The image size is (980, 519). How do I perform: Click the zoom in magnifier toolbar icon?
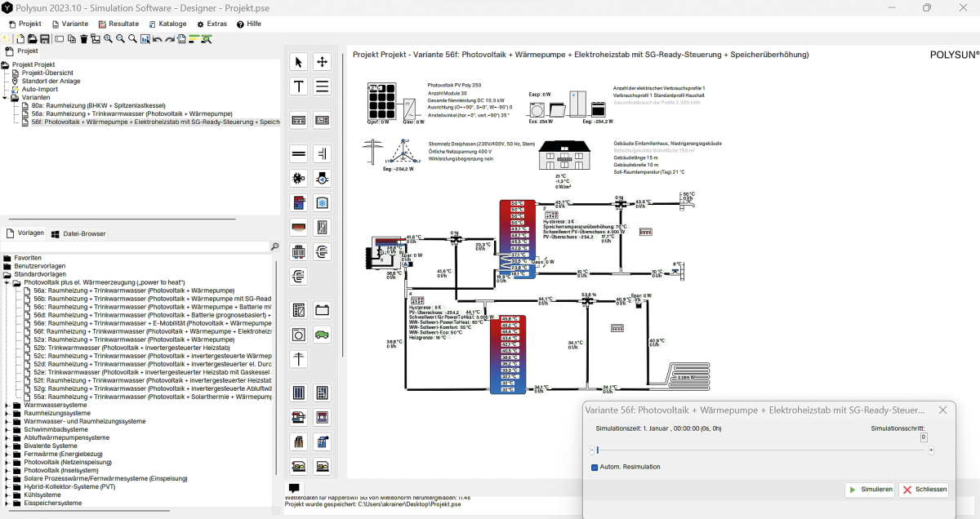pos(108,39)
